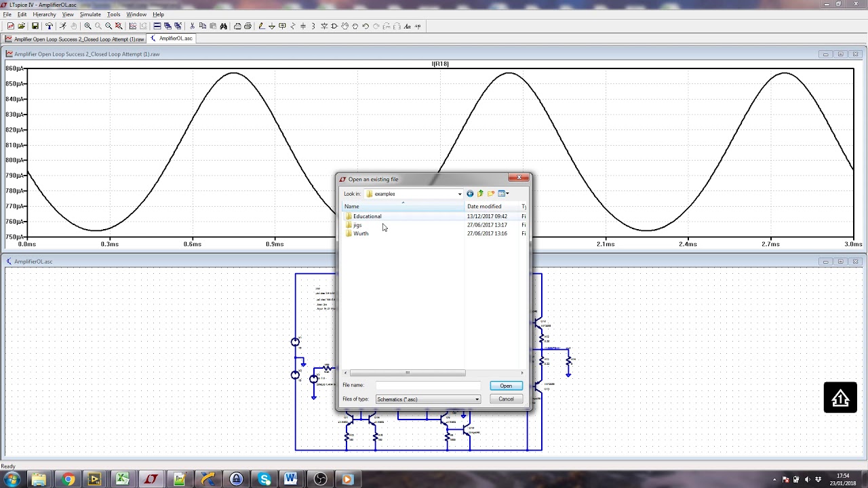Open the View menu dropdown in file dialog

tap(503, 194)
